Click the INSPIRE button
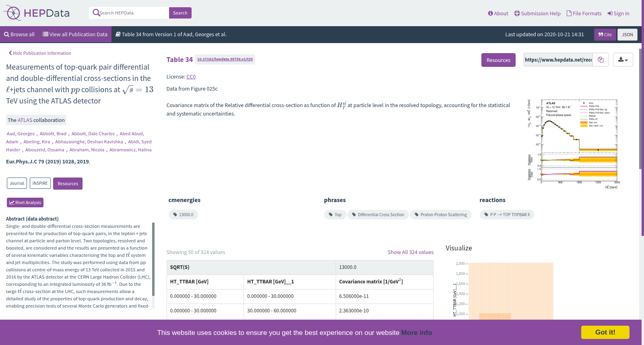The height and width of the screenshot is (345, 644). click(x=40, y=183)
